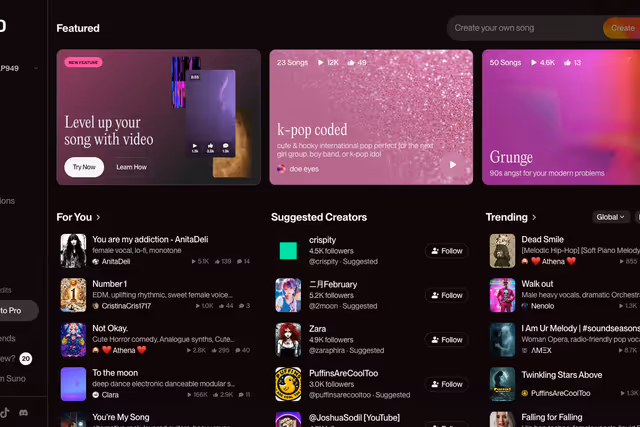Open the doe eyes creator avatar
This screenshot has height=427, width=640.
point(282,169)
